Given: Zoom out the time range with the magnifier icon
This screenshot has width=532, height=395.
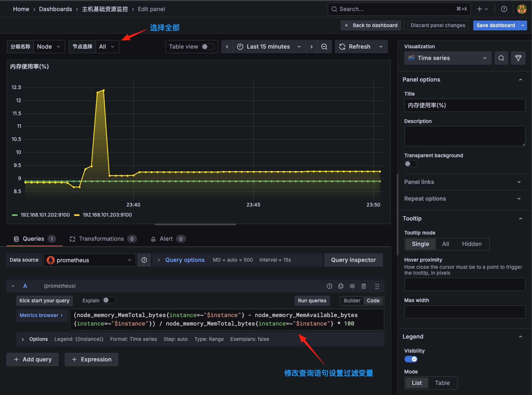Looking at the screenshot, I should pyautogui.click(x=324, y=47).
